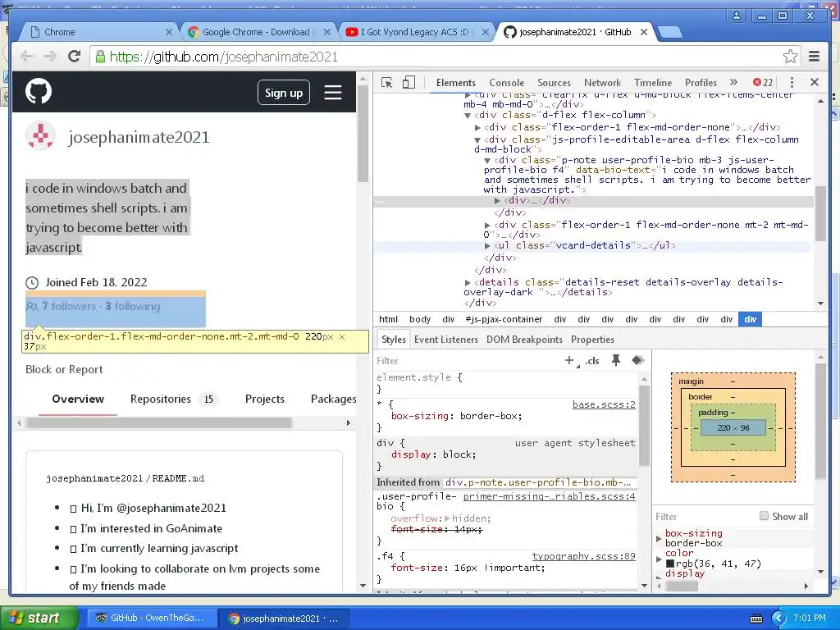This screenshot has height=630, width=840.
Task: Switch to 'GitHub - OwenTheGo...' taskbar window
Action: click(152, 618)
